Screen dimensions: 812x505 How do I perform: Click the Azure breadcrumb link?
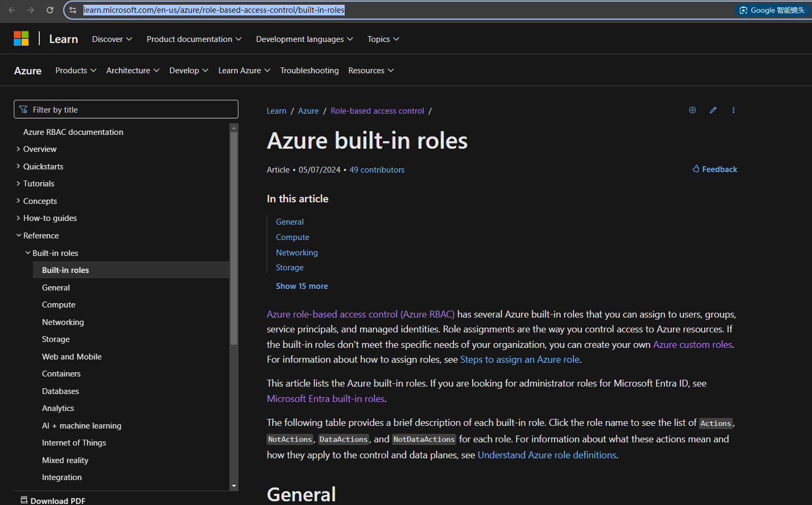tap(309, 111)
